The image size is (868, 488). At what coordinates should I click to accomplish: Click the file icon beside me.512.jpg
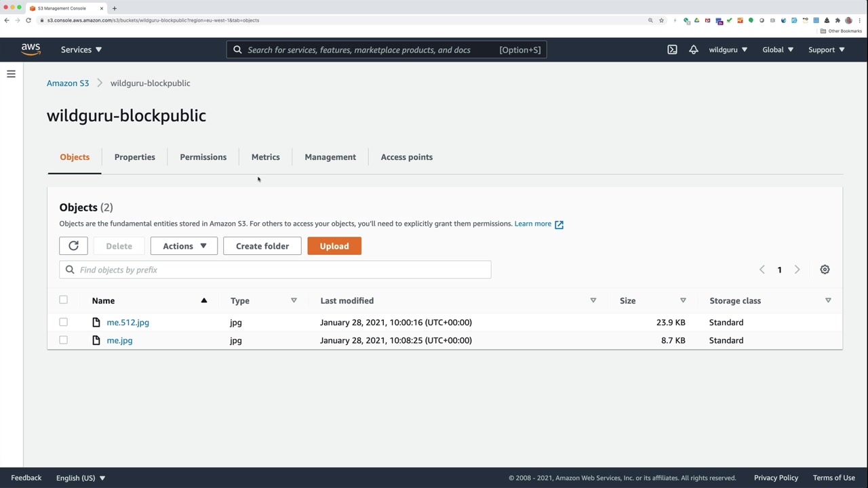(96, 323)
